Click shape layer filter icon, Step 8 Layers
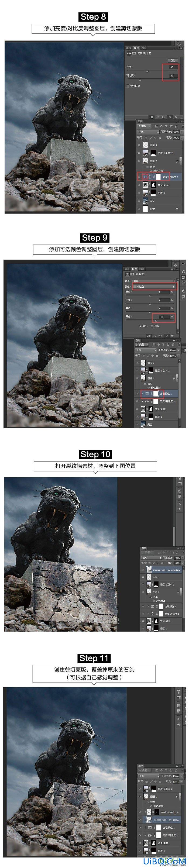Screen dimensions: 189x868 [171, 126]
